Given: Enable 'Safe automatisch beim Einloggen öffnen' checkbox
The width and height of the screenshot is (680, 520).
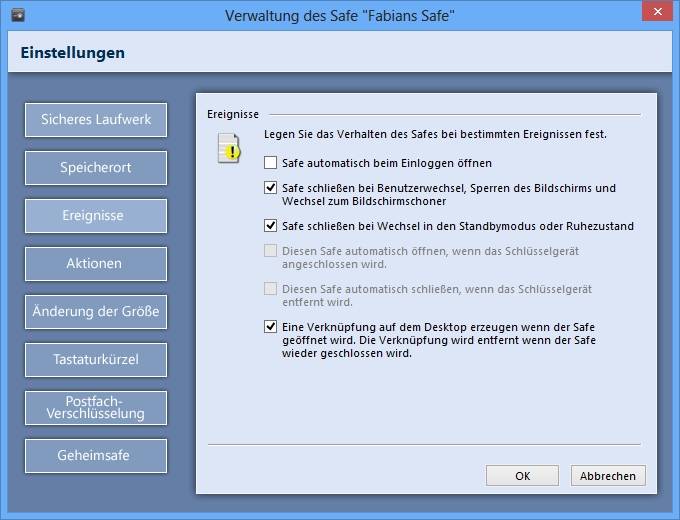Looking at the screenshot, I should tap(271, 162).
